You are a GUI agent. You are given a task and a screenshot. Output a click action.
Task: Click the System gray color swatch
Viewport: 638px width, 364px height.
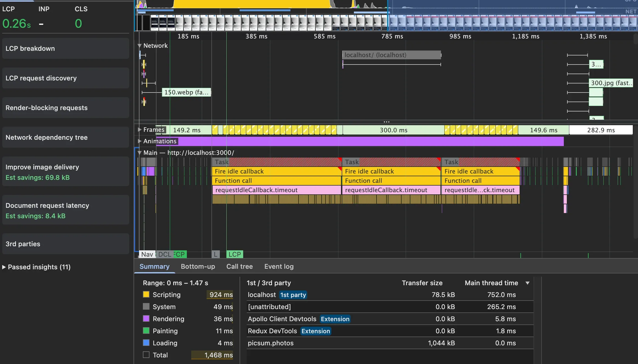click(x=146, y=307)
